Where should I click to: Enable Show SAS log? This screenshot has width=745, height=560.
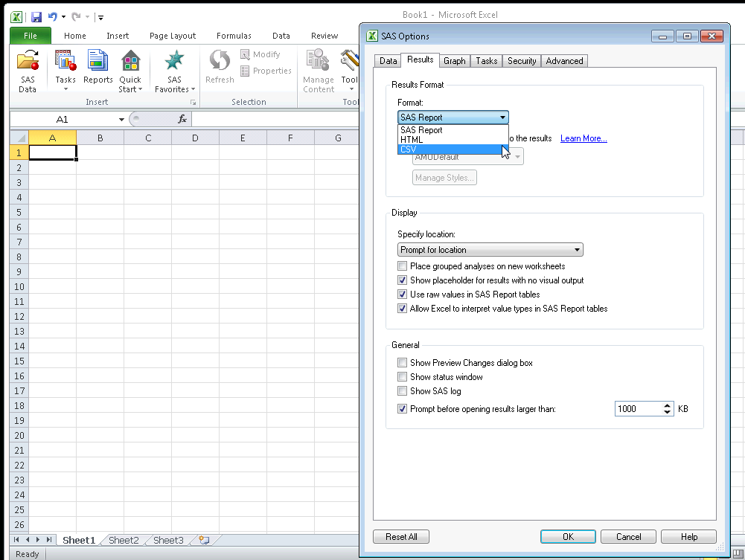point(402,390)
